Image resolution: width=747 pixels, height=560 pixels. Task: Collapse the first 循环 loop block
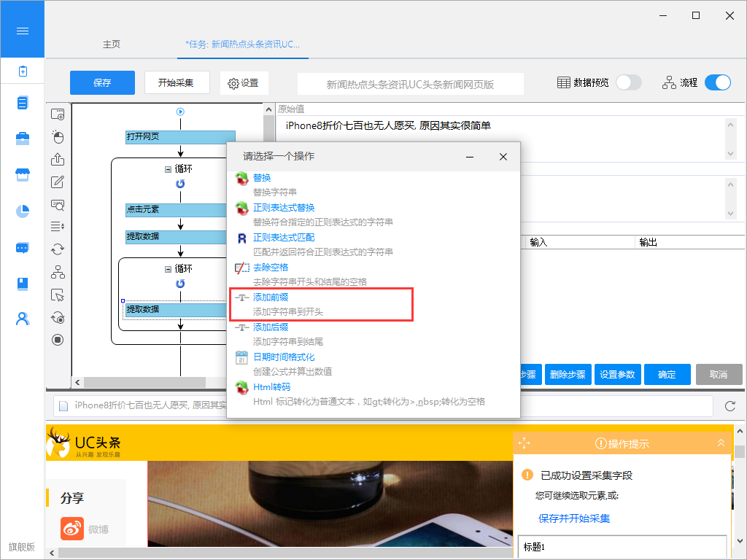tap(169, 168)
